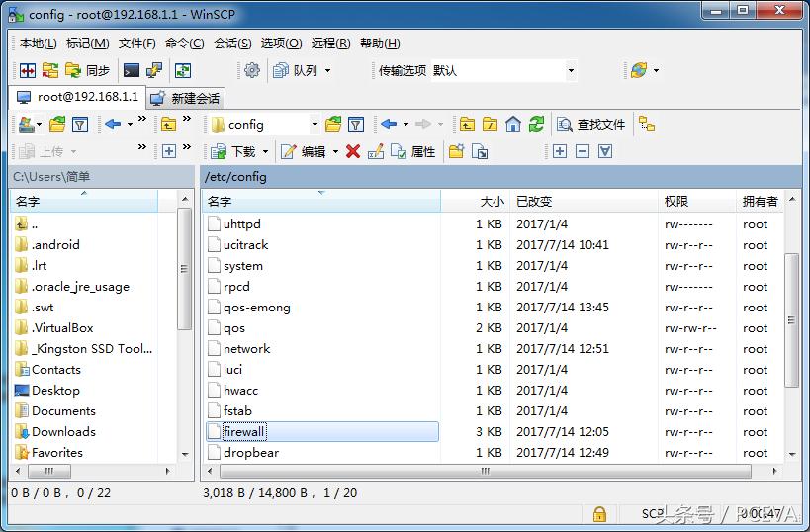The image size is (810, 532).
Task: Go to remote parent directory icon
Action: pyautogui.click(x=467, y=124)
